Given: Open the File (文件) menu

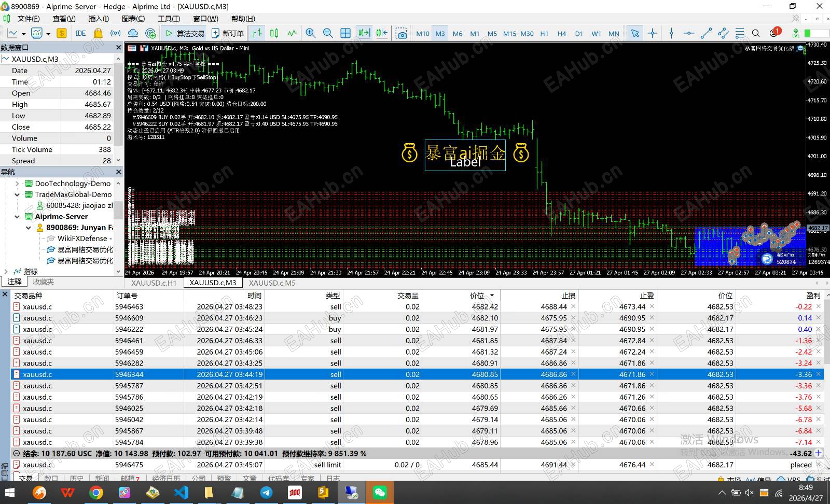Looking at the screenshot, I should tap(29, 19).
